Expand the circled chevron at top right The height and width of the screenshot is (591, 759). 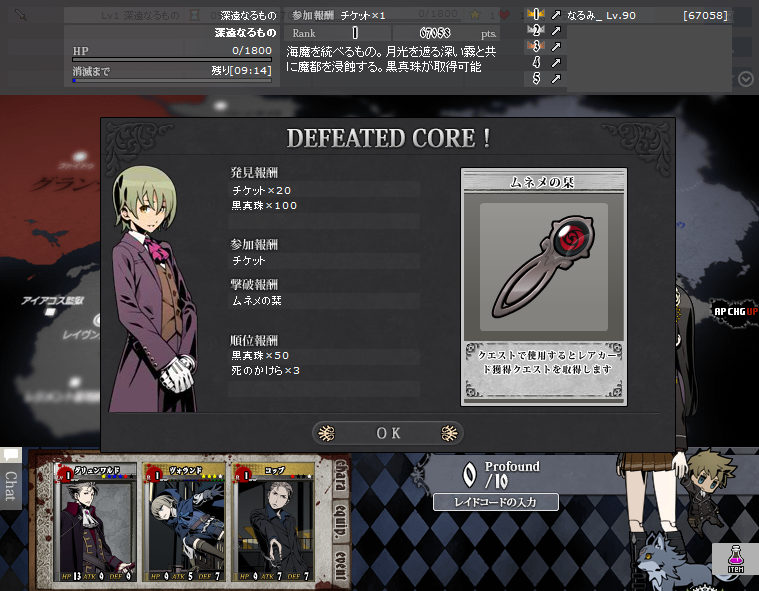[746, 79]
